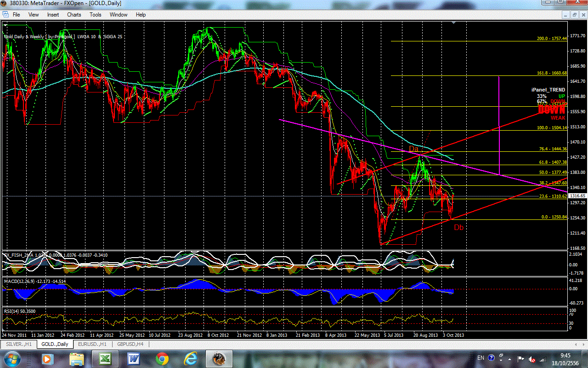Image resolution: width=588 pixels, height=368 pixels.
Task: Launch Windows Media Player from taskbar
Action: pyautogui.click(x=47, y=358)
